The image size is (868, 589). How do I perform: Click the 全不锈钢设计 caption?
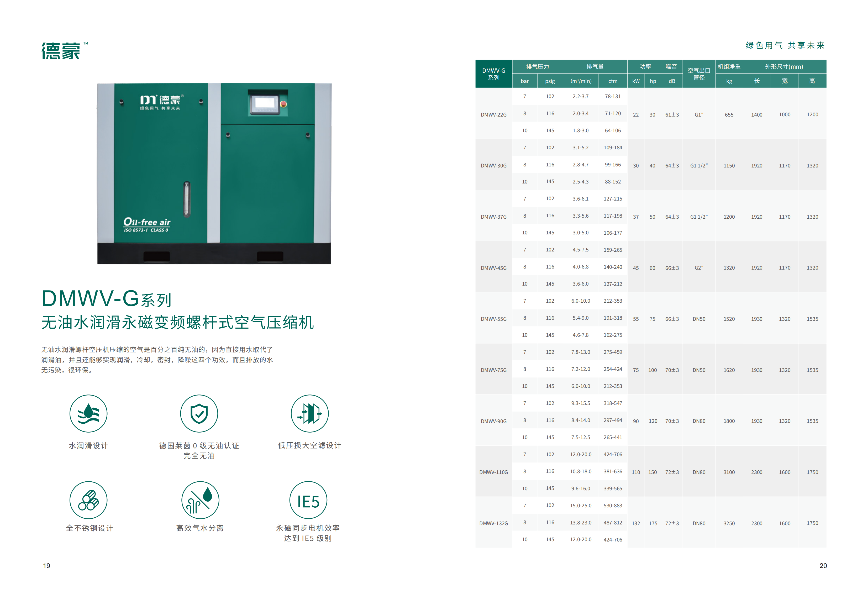click(x=90, y=528)
